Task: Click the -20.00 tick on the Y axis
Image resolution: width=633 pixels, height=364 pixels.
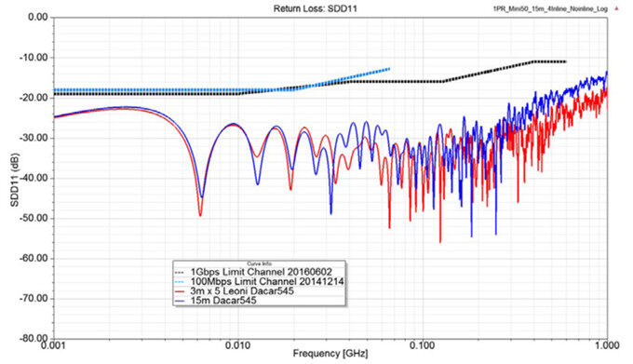Action: point(34,98)
